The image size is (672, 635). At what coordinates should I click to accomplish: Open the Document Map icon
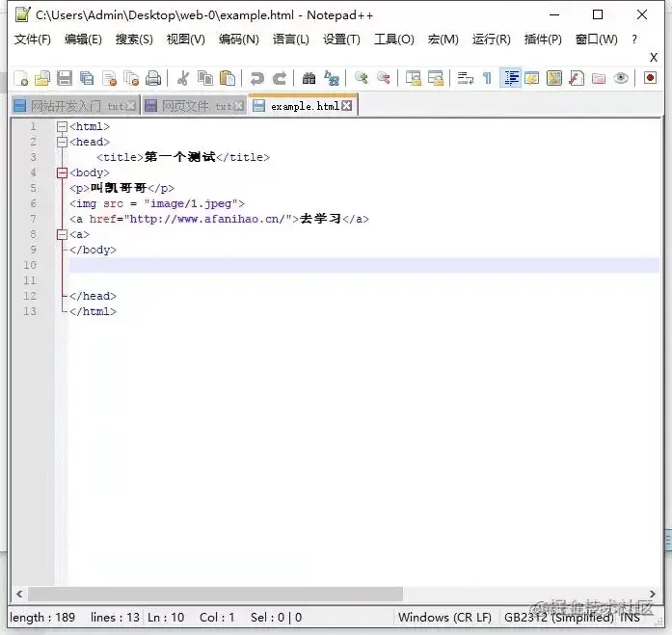pos(554,78)
